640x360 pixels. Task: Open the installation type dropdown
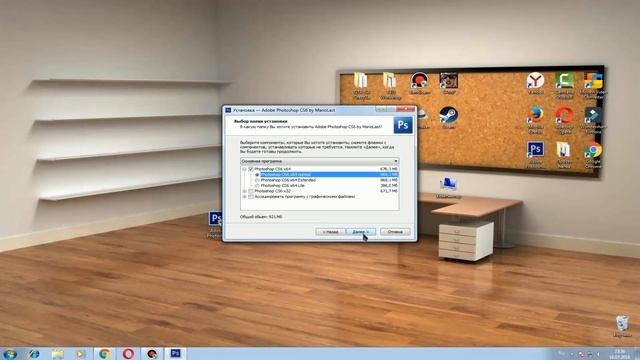pyautogui.click(x=320, y=161)
